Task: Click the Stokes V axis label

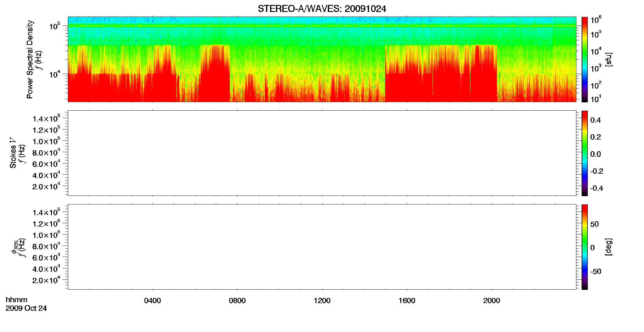Action: tap(13, 152)
